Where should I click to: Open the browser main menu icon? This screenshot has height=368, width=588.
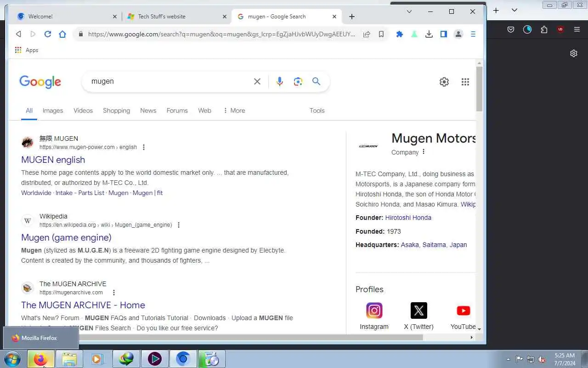(473, 34)
